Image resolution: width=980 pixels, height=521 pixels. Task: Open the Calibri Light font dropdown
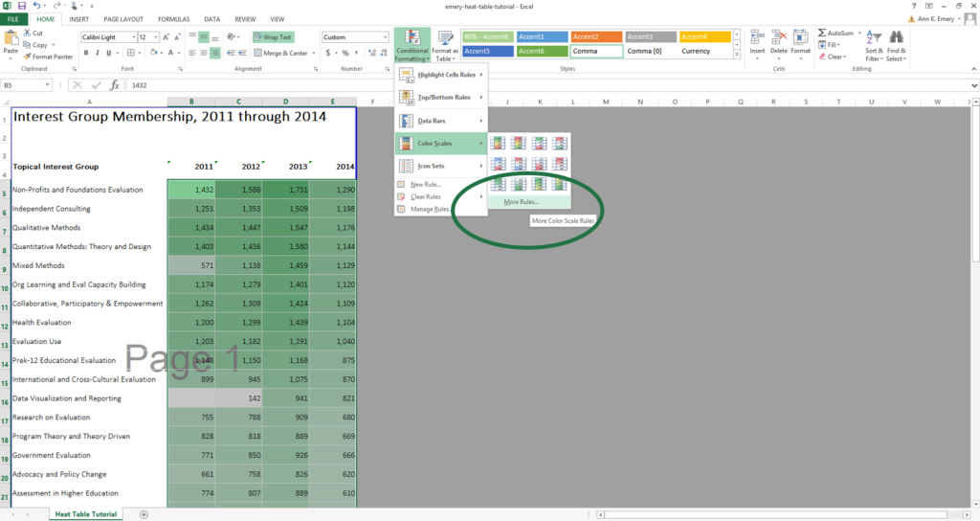coord(131,37)
